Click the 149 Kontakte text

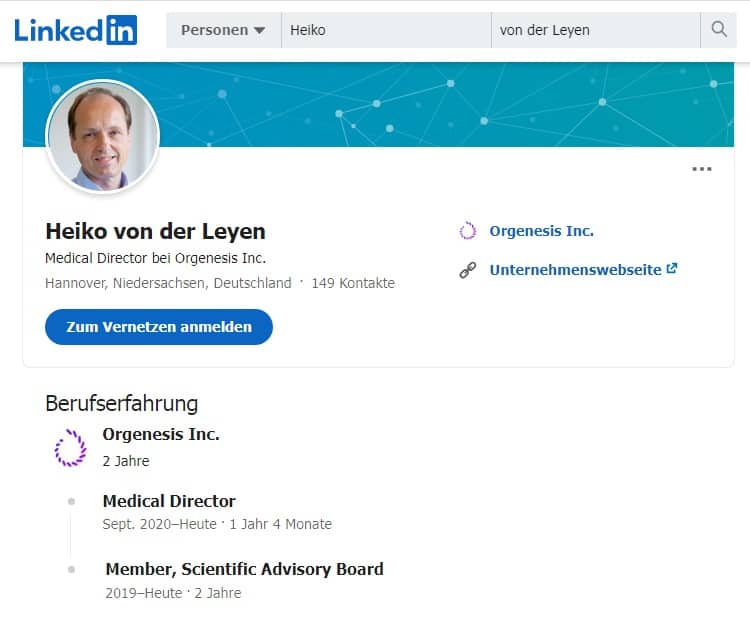pyautogui.click(x=353, y=283)
